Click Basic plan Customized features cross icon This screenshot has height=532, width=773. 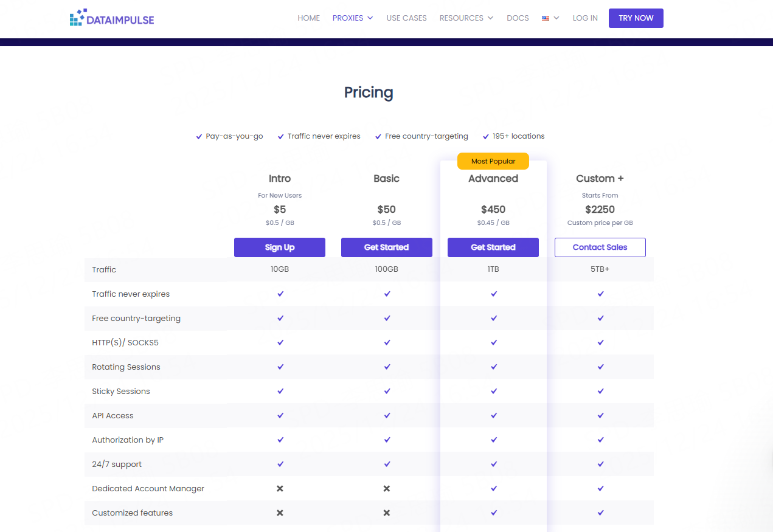[x=386, y=513]
